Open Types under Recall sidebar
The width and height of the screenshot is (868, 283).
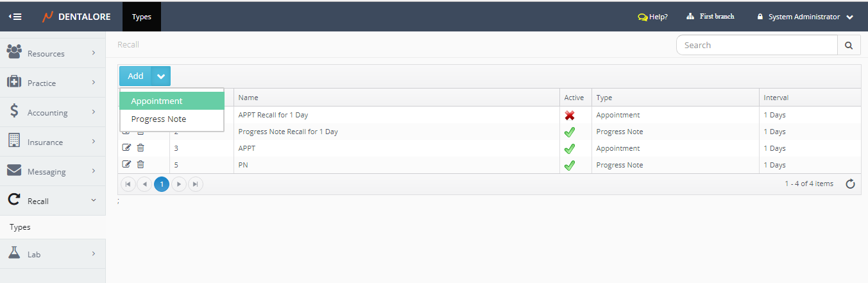(20, 227)
